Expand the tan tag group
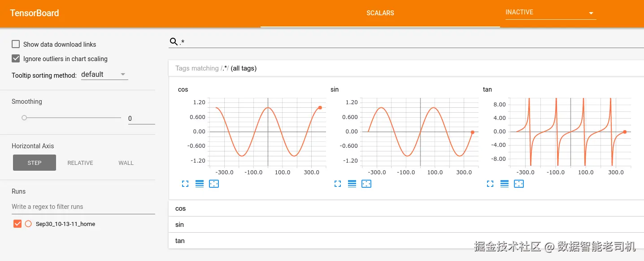Screen dimensions: 644x261 click(x=406, y=241)
